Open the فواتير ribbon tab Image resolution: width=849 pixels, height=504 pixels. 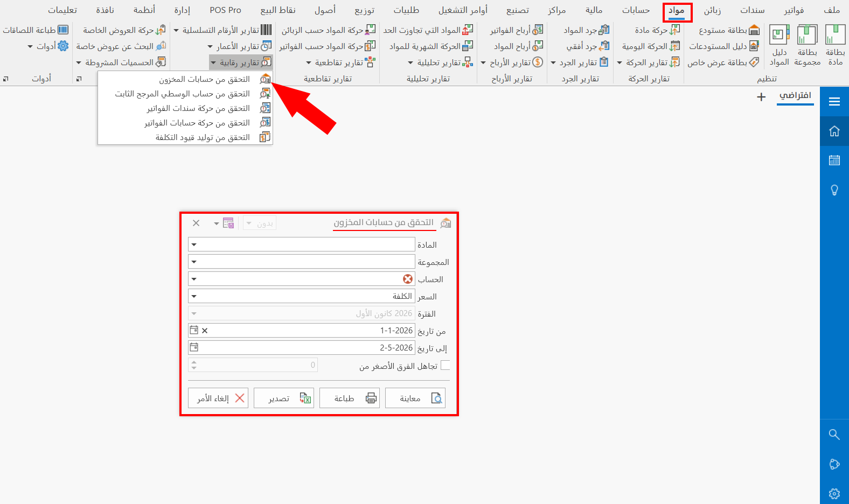[794, 10]
